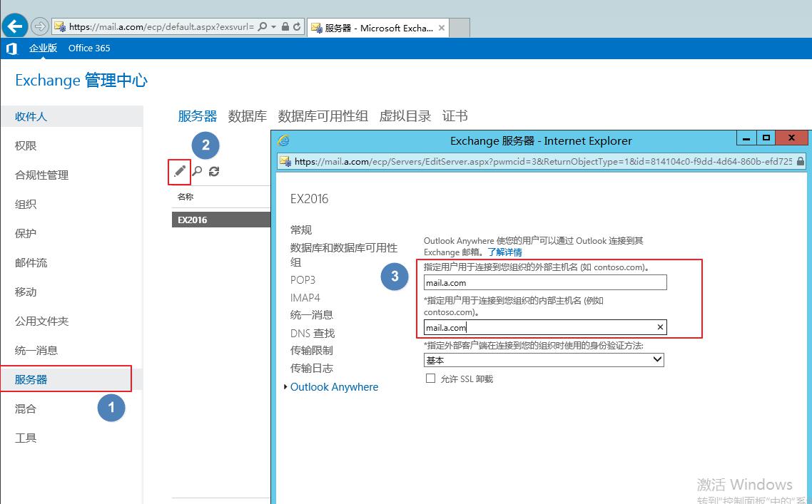Click the main https://mail.a.com/ecp URL field
This screenshot has height=504, width=812.
(x=161, y=26)
